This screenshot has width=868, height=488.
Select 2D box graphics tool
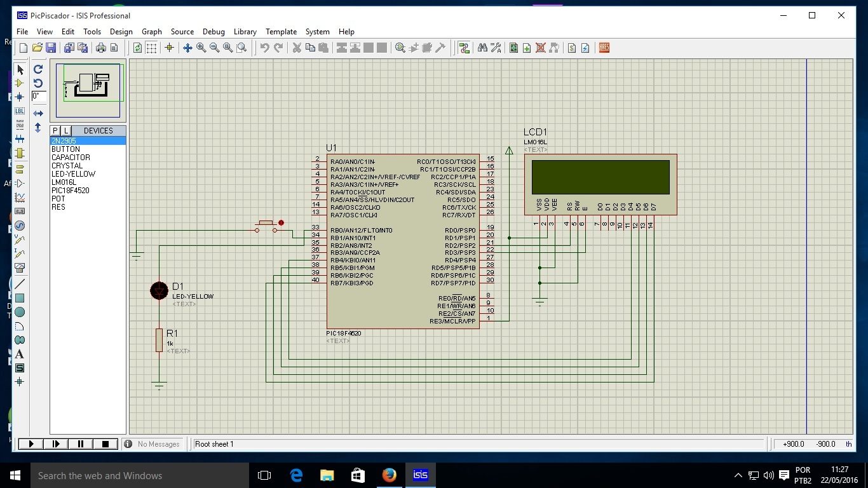(x=20, y=298)
